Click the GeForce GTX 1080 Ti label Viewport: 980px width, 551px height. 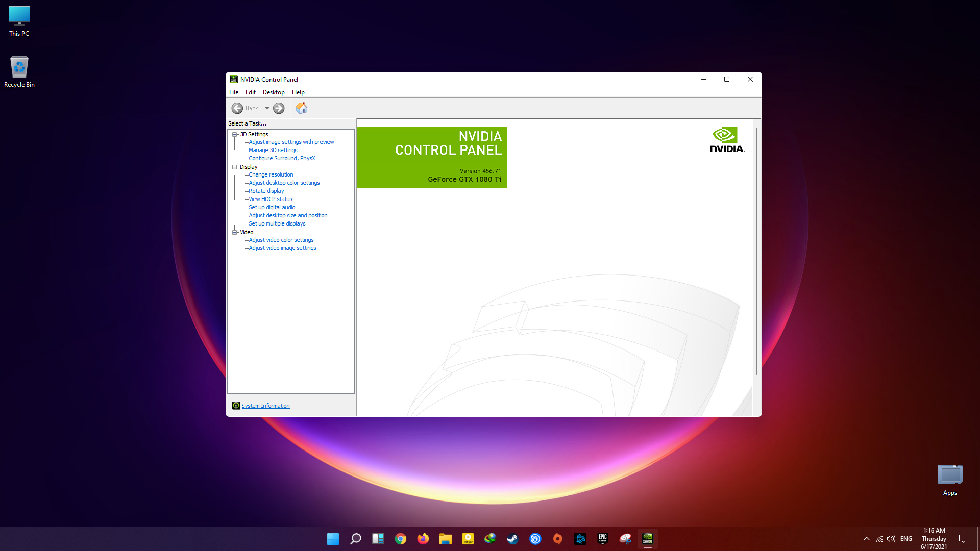(x=464, y=180)
